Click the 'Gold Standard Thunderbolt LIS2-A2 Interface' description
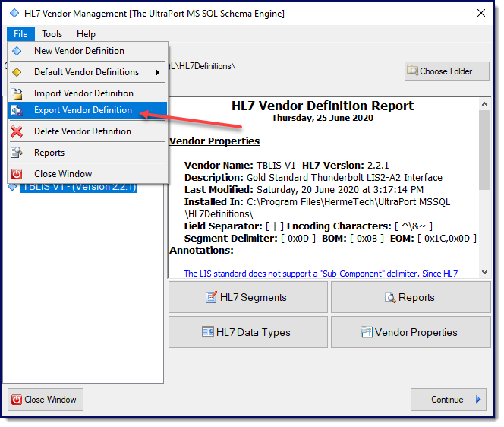 coord(345,178)
